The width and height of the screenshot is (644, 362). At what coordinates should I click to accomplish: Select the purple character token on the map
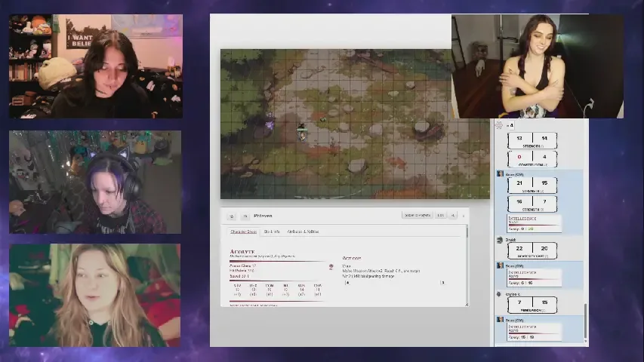(x=270, y=124)
